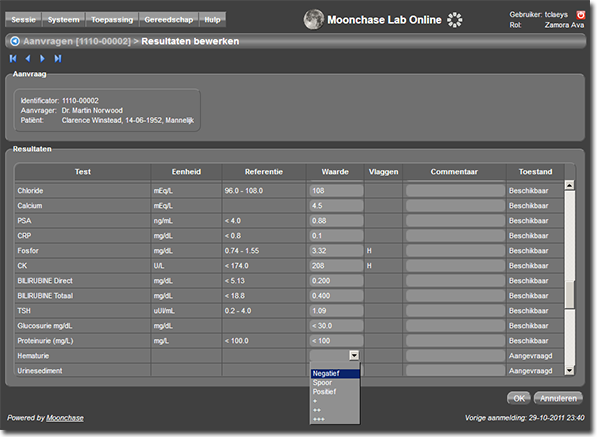600x437 pixels.
Task: Choose Positief from the dropdown list
Action: [x=335, y=392]
